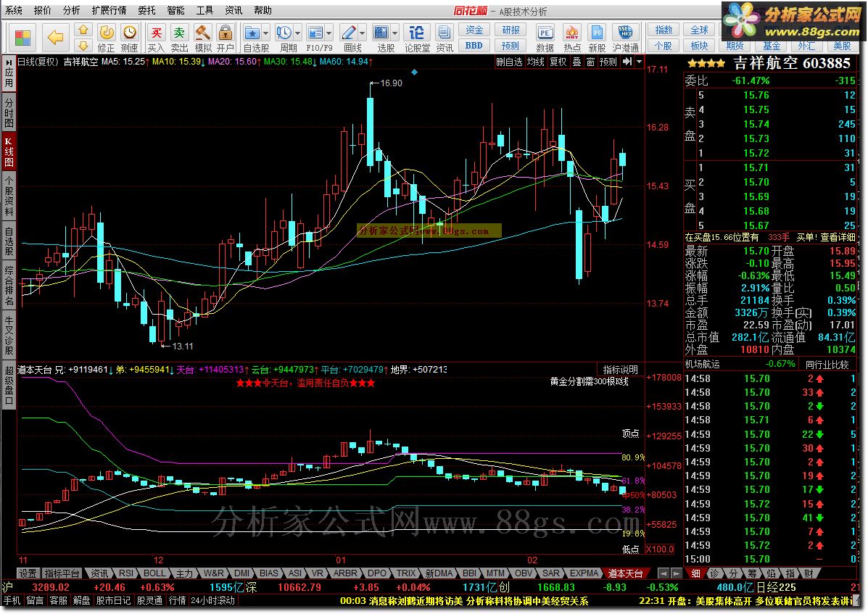Open the 新股 IPO icon
The image size is (868, 614).
pos(597,38)
